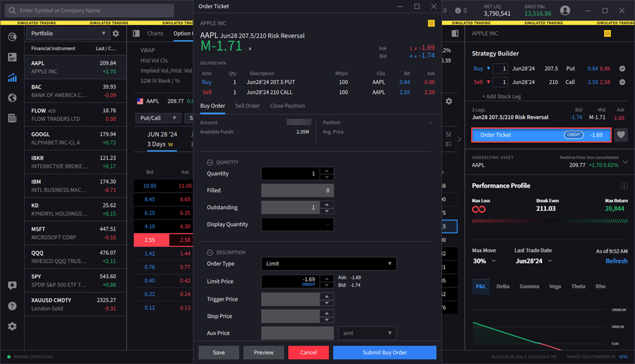Click the filled orders checkmark icon

click(458, 11)
